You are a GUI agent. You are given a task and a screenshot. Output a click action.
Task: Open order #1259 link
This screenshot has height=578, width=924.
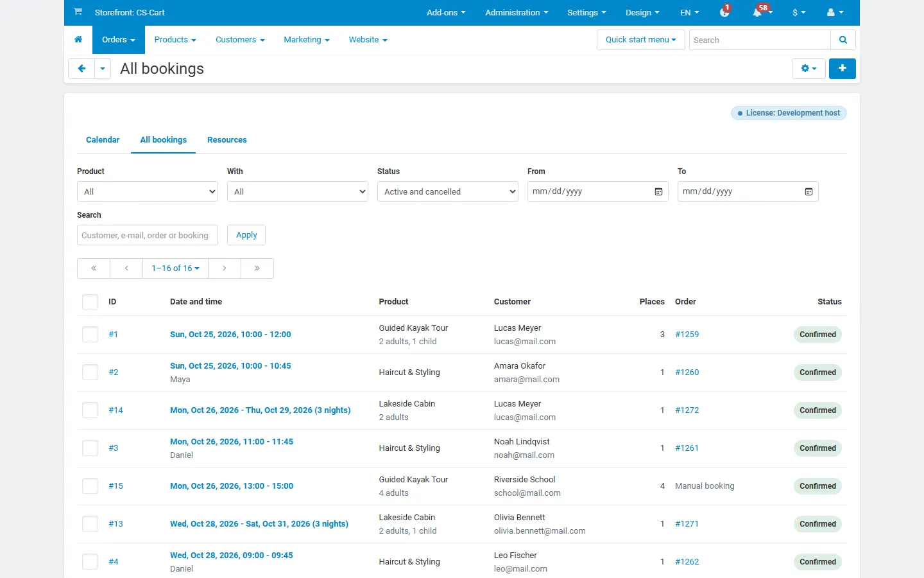(x=687, y=335)
